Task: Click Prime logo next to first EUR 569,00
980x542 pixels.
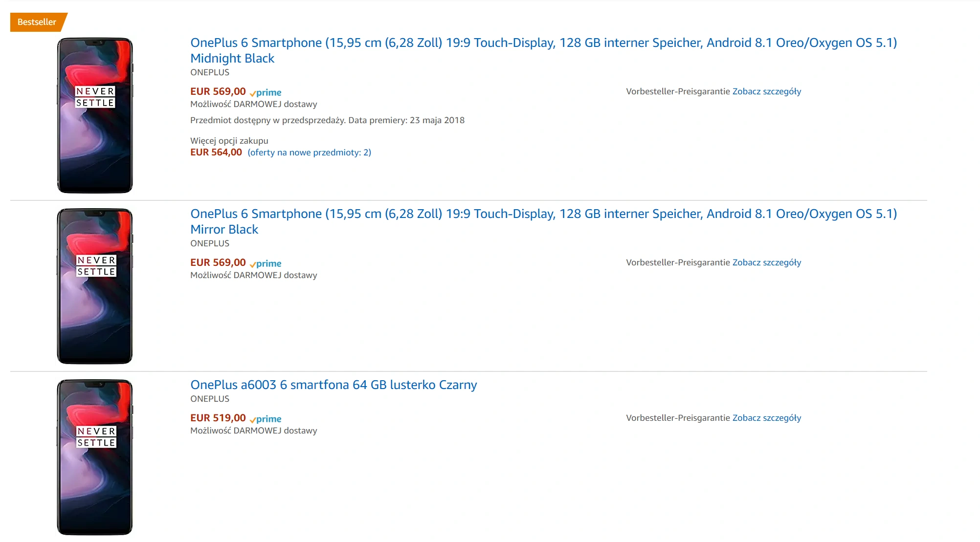Action: [x=266, y=92]
